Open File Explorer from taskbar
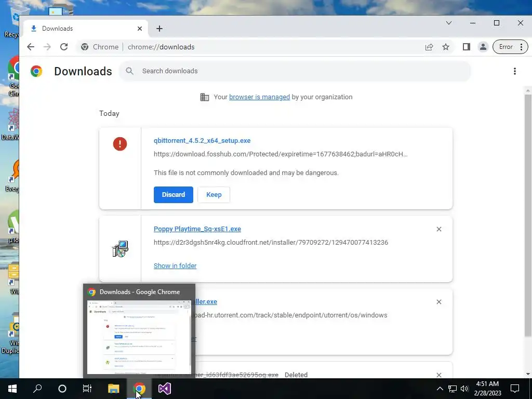 [113, 389]
